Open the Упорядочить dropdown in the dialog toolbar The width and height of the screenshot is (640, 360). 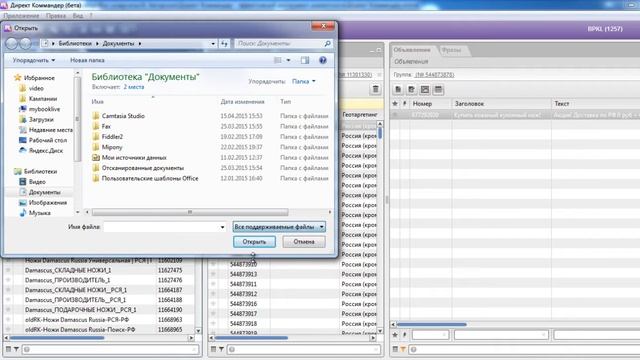coord(33,60)
